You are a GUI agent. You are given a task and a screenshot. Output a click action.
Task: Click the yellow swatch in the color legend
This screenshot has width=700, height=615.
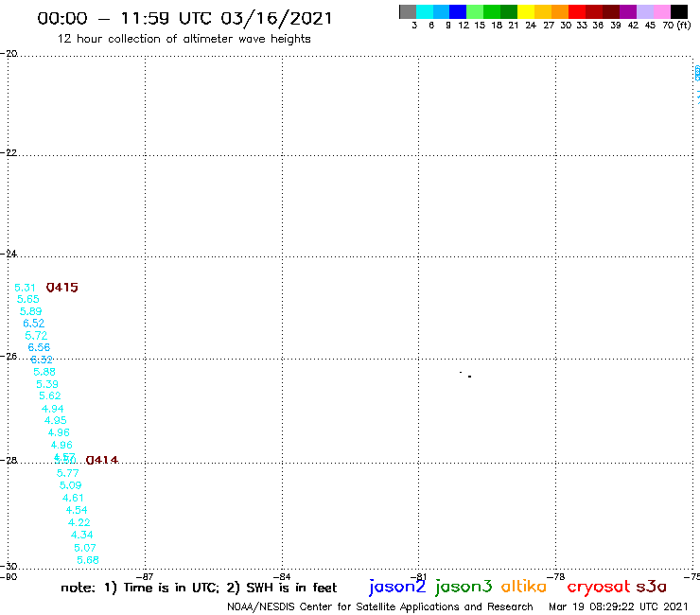[526, 11]
